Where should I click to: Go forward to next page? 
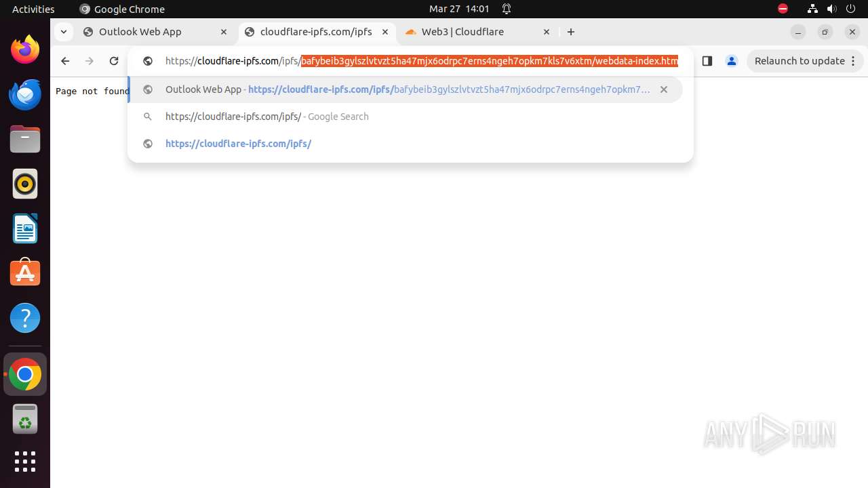click(90, 61)
